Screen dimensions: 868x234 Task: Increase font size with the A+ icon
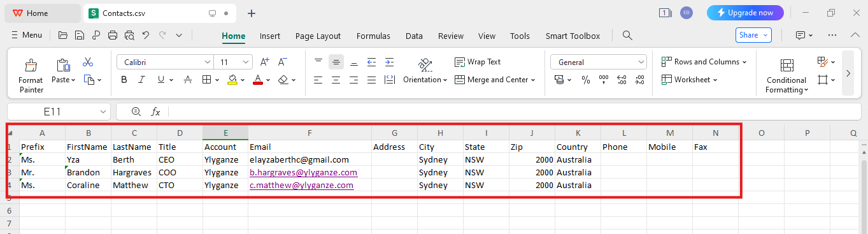(265, 62)
